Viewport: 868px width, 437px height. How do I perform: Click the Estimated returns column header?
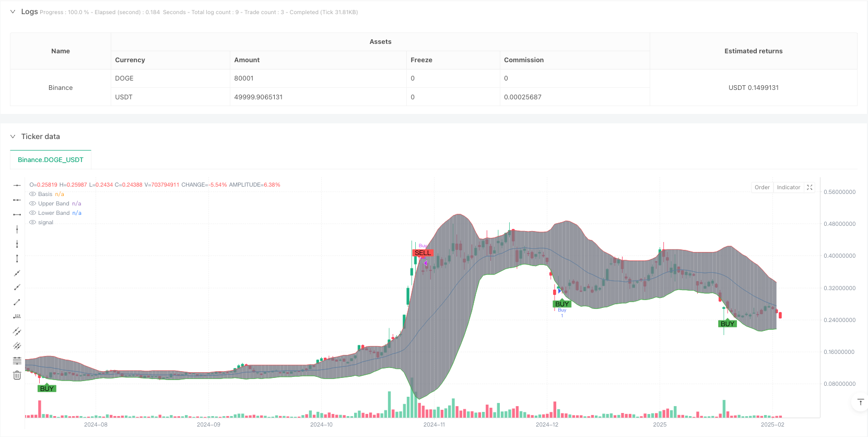point(753,51)
